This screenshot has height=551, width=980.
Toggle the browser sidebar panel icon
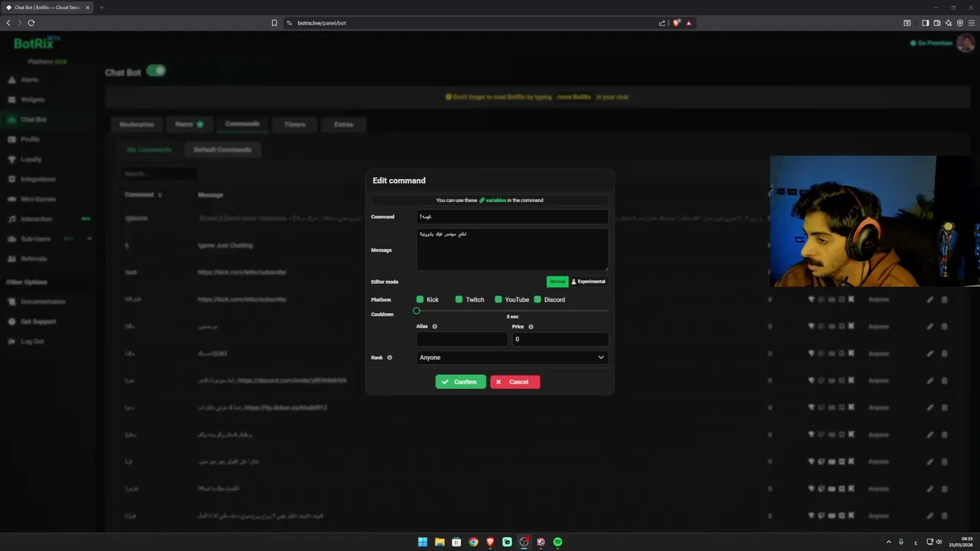(x=925, y=23)
